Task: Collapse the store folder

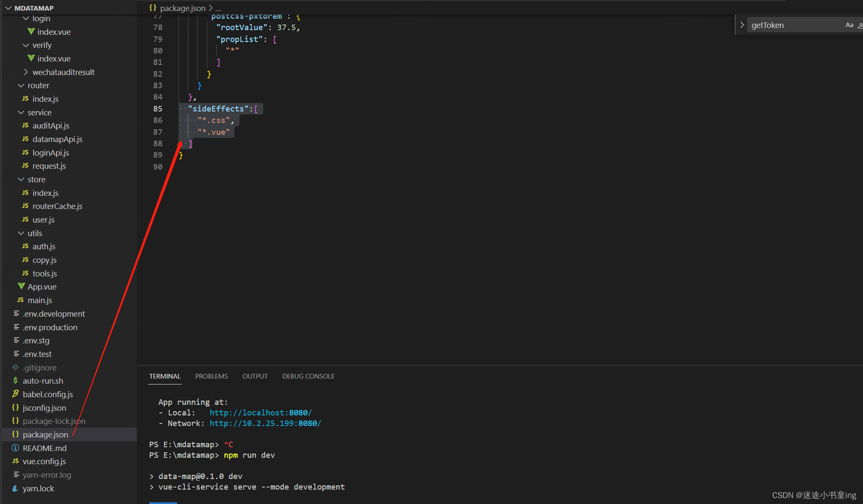Action: pyautogui.click(x=21, y=179)
